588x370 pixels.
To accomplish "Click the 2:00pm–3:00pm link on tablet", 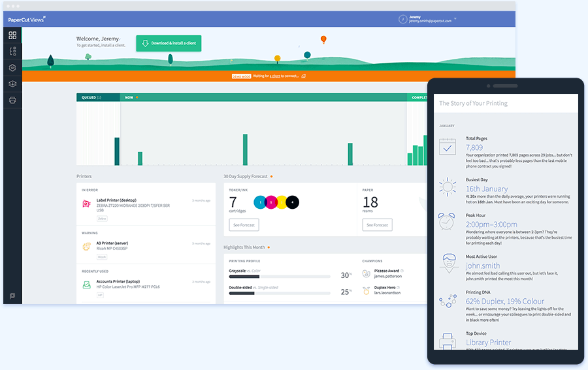I will 491,224.
